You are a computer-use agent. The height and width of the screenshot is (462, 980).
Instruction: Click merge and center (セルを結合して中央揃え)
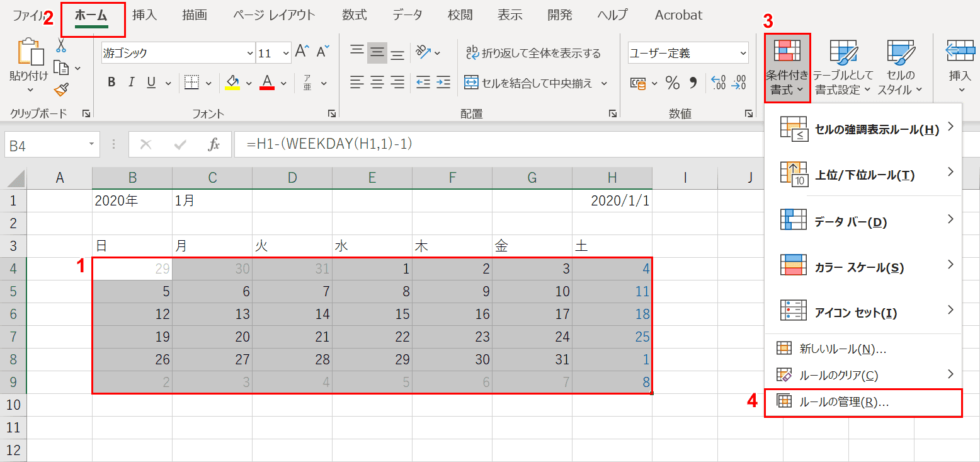[528, 83]
